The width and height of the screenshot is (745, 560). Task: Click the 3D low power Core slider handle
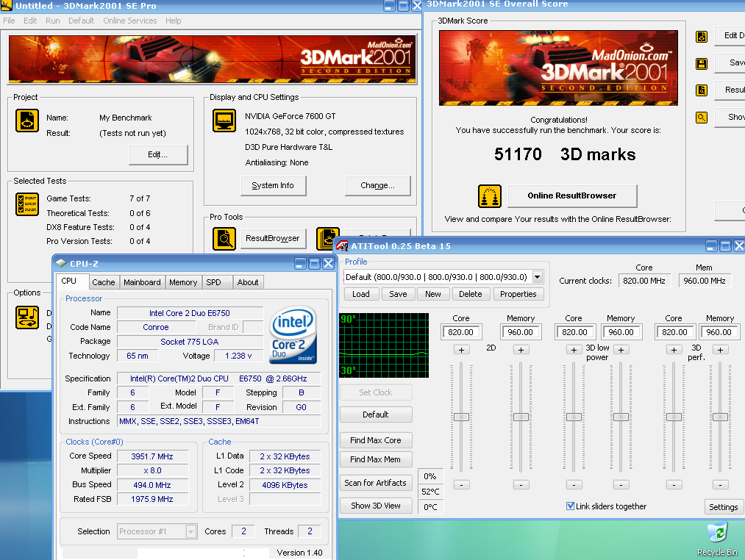point(574,417)
